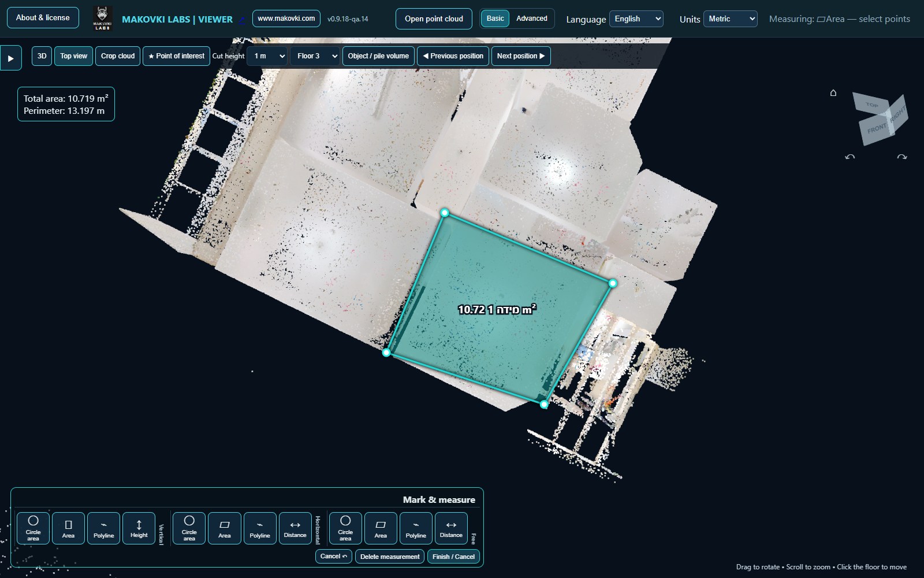Toggle the 3D view button
The image size is (924, 578).
42,56
